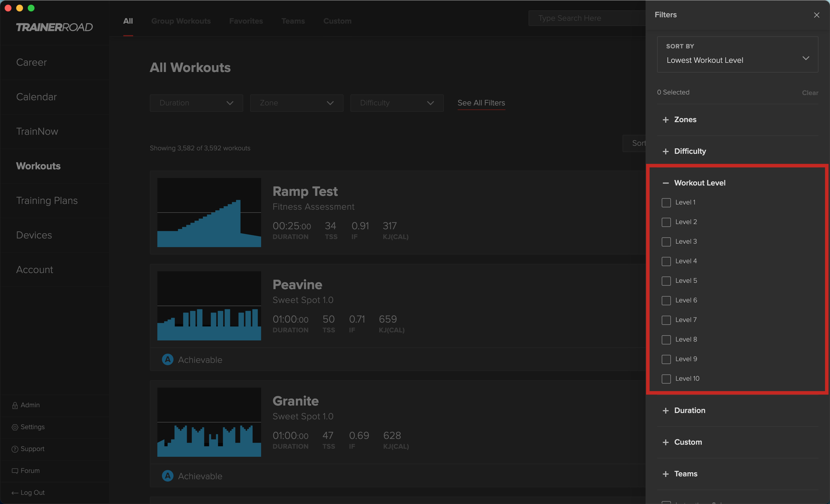This screenshot has height=504, width=830.
Task: Check the Level 8 checkbox
Action: pyautogui.click(x=666, y=340)
